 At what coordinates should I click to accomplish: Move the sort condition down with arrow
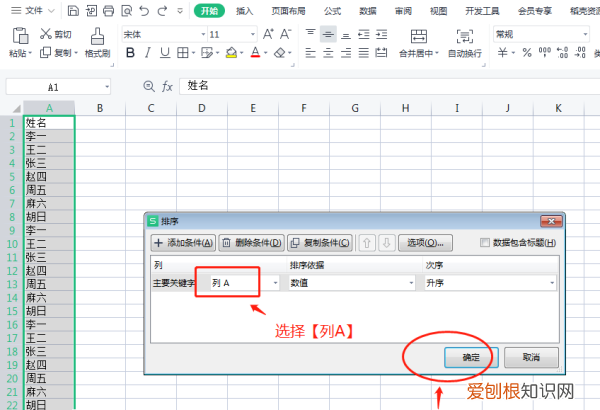coord(386,243)
